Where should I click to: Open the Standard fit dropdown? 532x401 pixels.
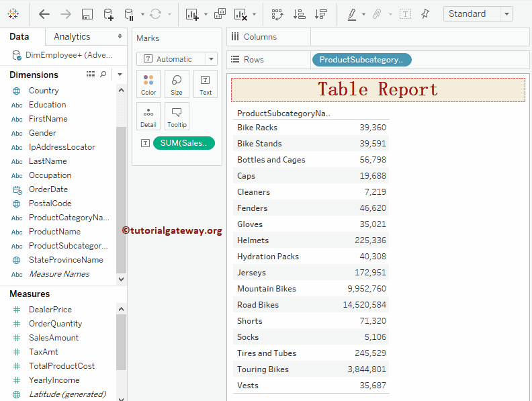478,14
